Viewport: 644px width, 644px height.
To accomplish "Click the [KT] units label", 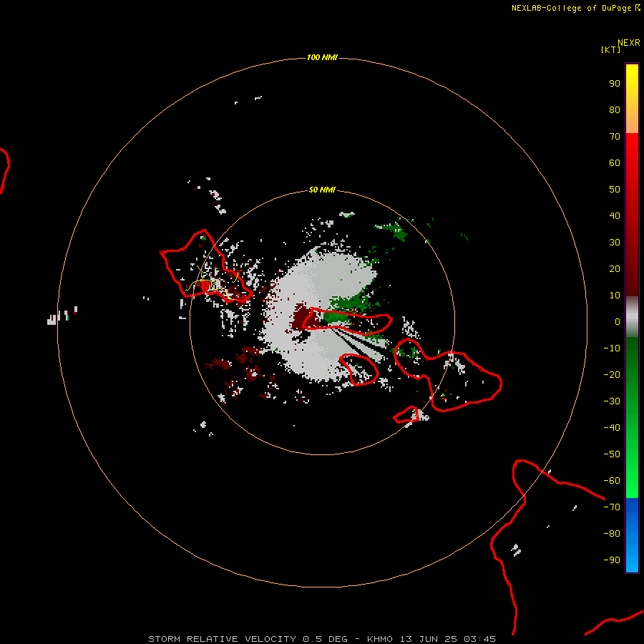I will coord(610,49).
